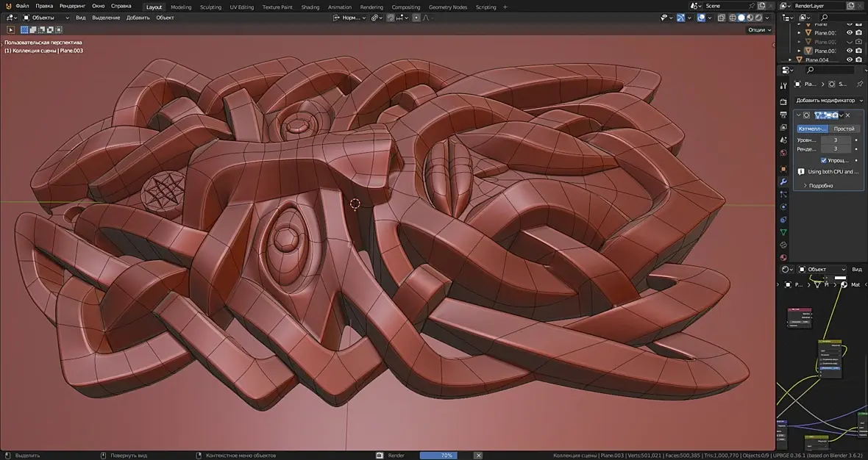Open the Объекты mode dropdown
Viewport: 868px width, 460px height.
(x=46, y=18)
